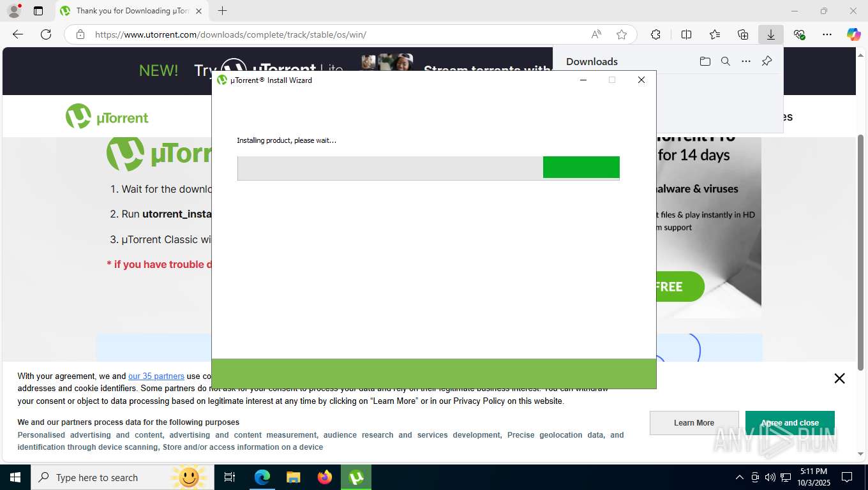Click µTorrent installer taskbar icon
This screenshot has height=490, width=868.
click(356, 477)
